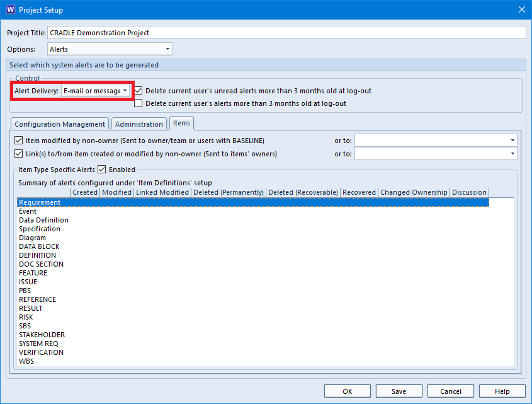Viewport: 532px width, 404px height.
Task: Click the Changed Ownership column header
Action: point(414,192)
